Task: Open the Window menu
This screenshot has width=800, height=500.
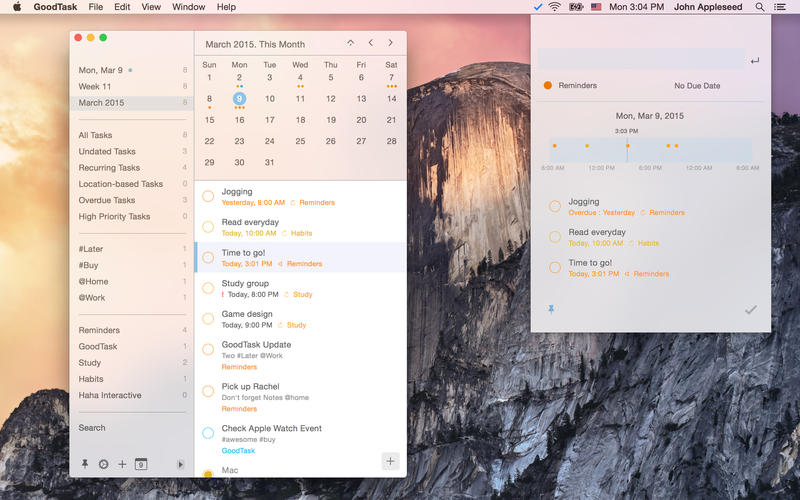Action: pyautogui.click(x=188, y=7)
